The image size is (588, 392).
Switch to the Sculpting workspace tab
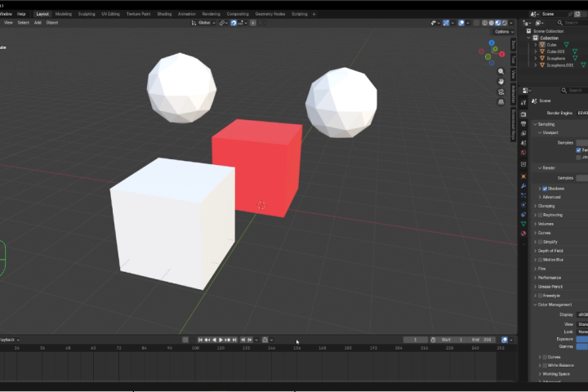(87, 14)
